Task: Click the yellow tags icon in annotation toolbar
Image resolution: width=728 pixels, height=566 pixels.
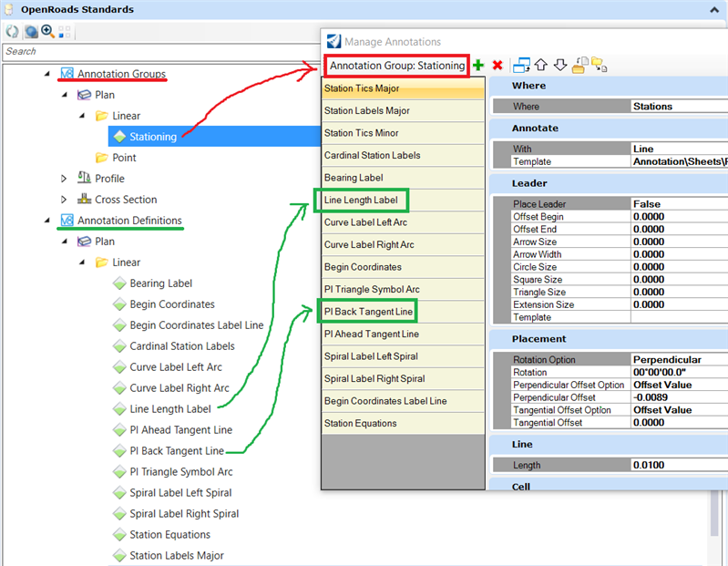Action: pyautogui.click(x=599, y=65)
